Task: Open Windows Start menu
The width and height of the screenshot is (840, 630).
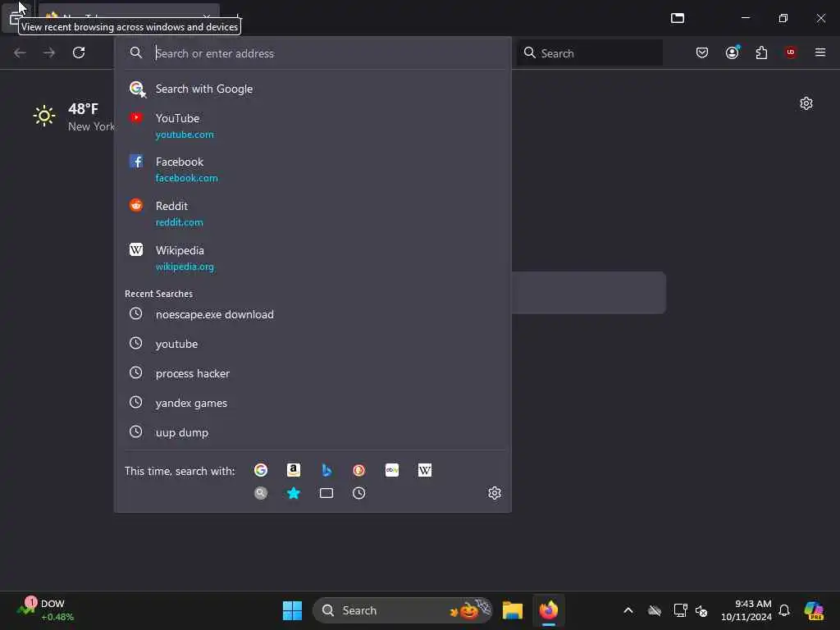Action: 293,610
